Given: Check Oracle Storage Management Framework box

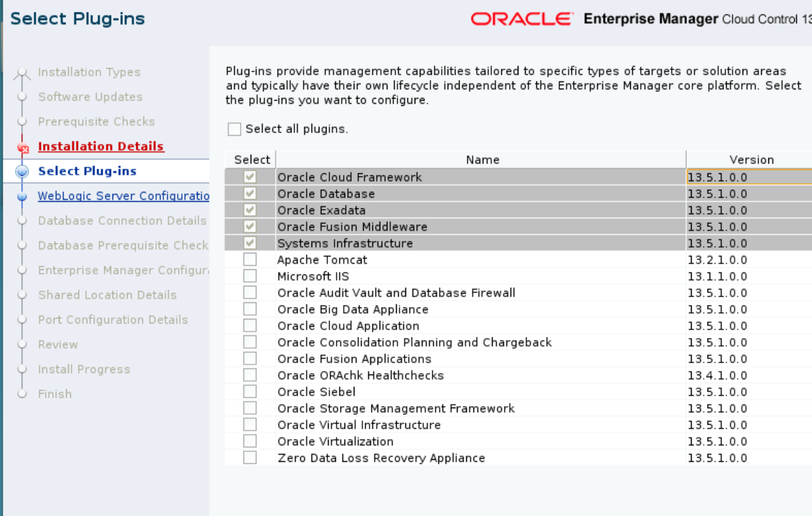Looking at the screenshot, I should (x=250, y=408).
